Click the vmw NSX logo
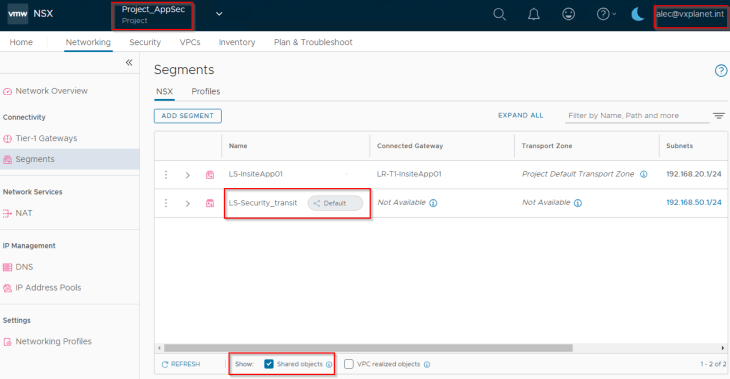730x379 pixels. [x=31, y=14]
